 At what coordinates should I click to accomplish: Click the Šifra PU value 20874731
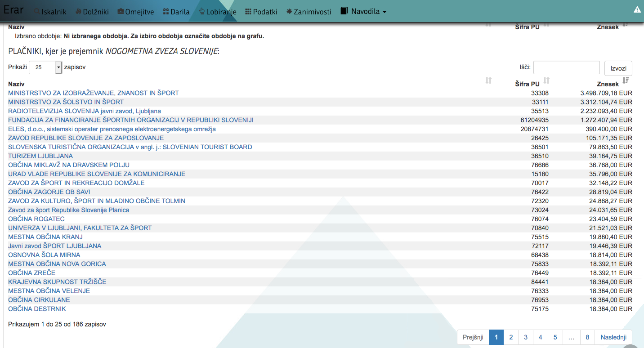(535, 129)
